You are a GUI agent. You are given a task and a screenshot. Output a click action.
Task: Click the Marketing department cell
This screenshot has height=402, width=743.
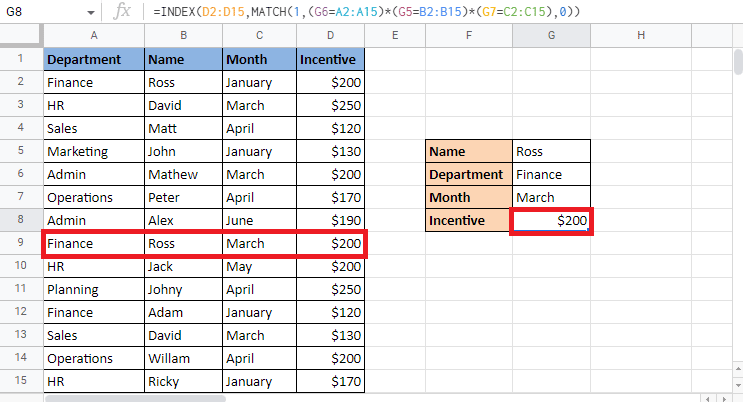(x=93, y=151)
